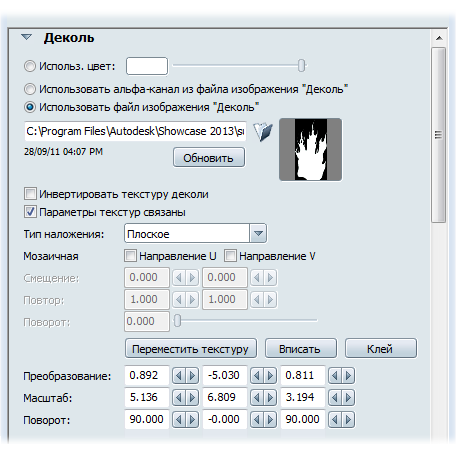This screenshot has height=450, width=456.
Task: Select the alpha-channel radio option
Action: [x=30, y=89]
